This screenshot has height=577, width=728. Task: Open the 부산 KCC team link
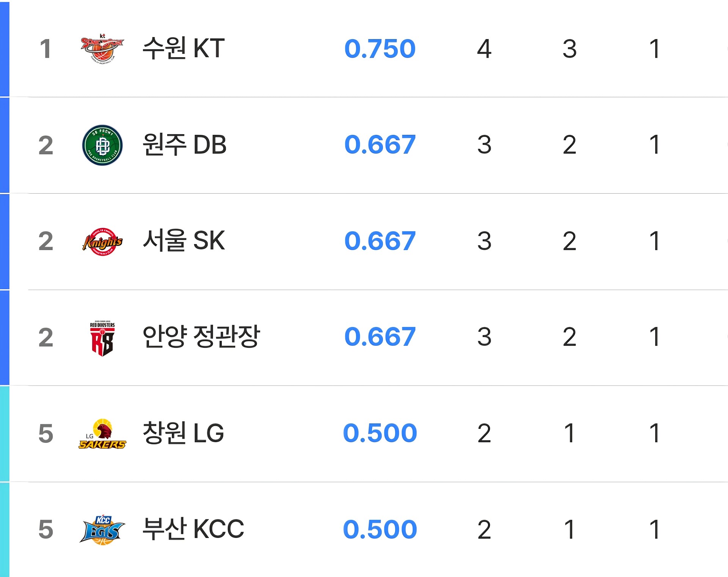pyautogui.click(x=193, y=529)
